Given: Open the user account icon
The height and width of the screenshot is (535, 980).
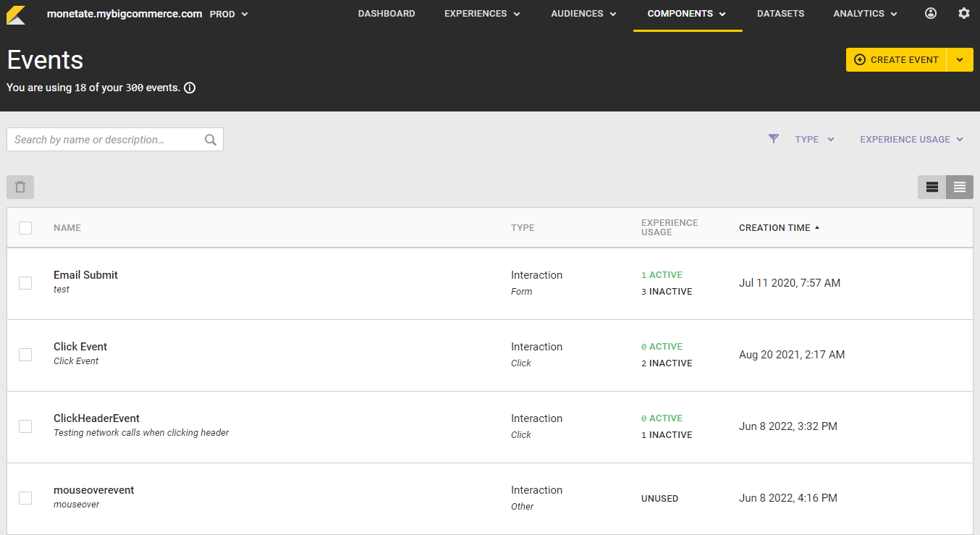Looking at the screenshot, I should coord(931,14).
